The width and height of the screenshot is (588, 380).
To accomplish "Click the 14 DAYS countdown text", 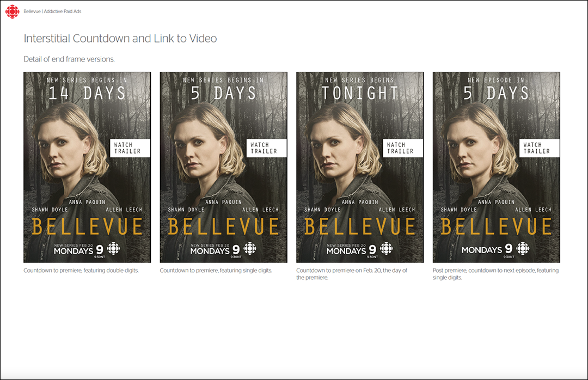I will click(87, 93).
